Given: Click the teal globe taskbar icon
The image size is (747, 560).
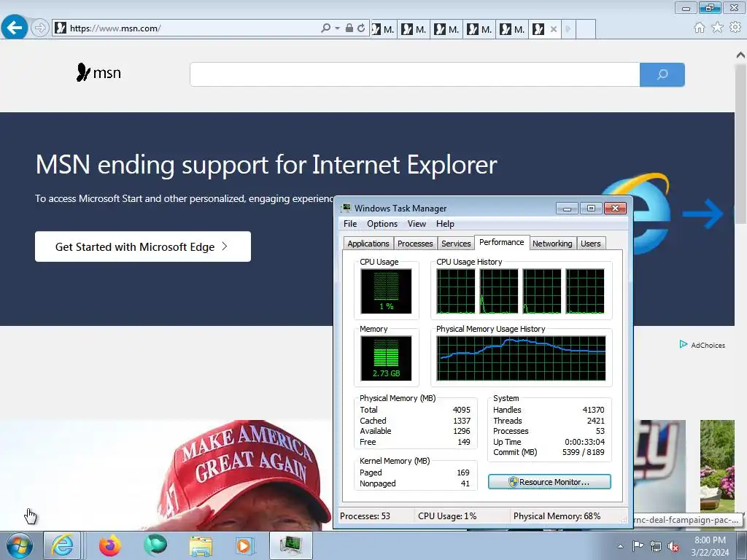Looking at the screenshot, I should pyautogui.click(x=155, y=545).
